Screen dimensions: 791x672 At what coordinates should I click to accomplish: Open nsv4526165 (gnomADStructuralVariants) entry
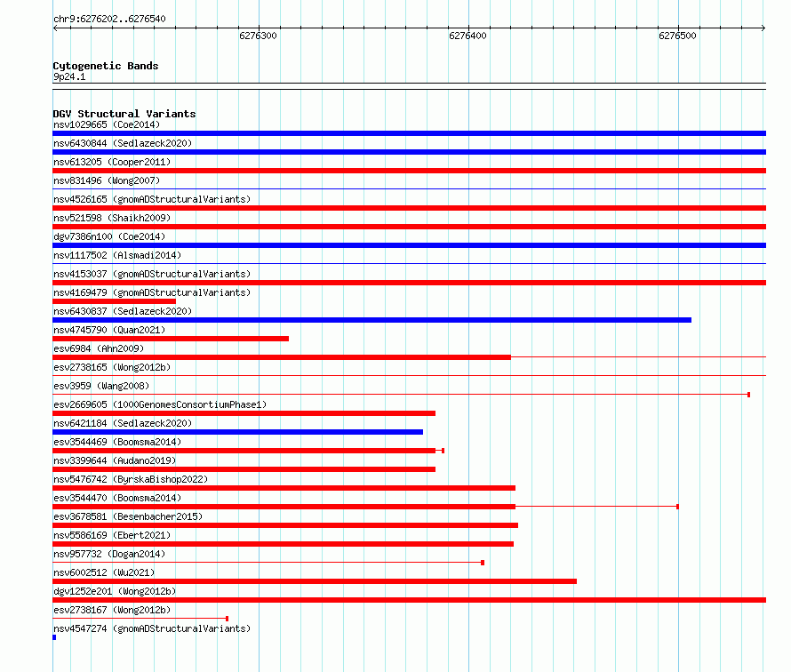(x=152, y=199)
